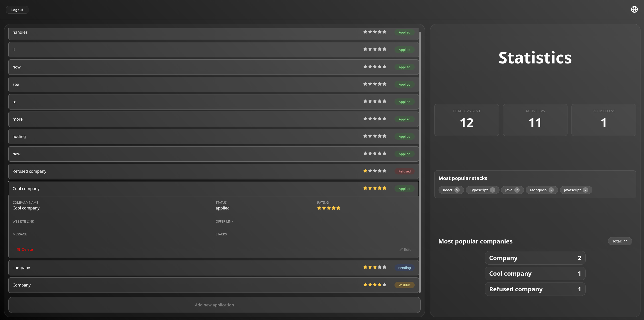Expand the 'adding' application row
The height and width of the screenshot is (320, 644).
pos(176,136)
